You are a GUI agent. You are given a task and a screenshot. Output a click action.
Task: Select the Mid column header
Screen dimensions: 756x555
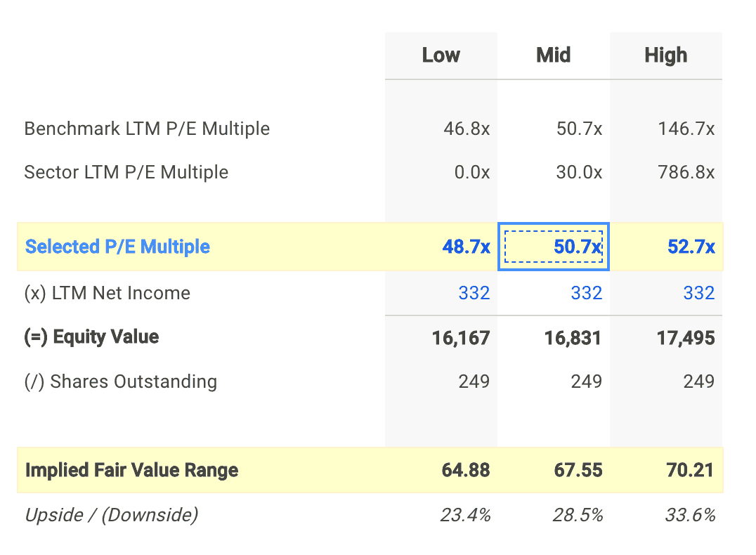point(553,55)
